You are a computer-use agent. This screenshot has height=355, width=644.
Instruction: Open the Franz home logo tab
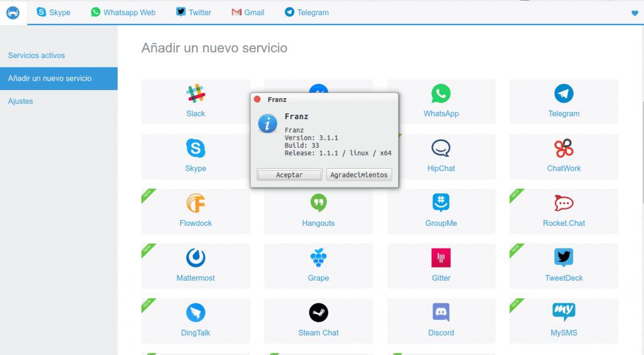click(x=13, y=12)
